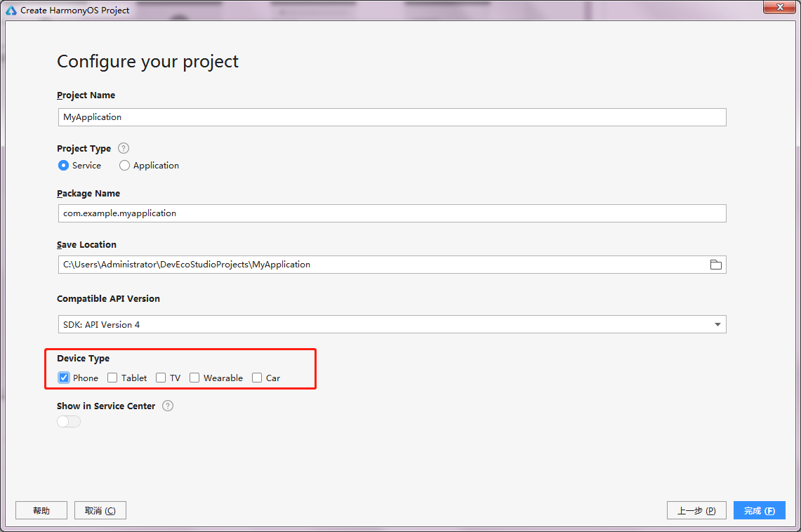Click the SDK: API Version 4 combo box text
801x532 pixels.
click(101, 325)
